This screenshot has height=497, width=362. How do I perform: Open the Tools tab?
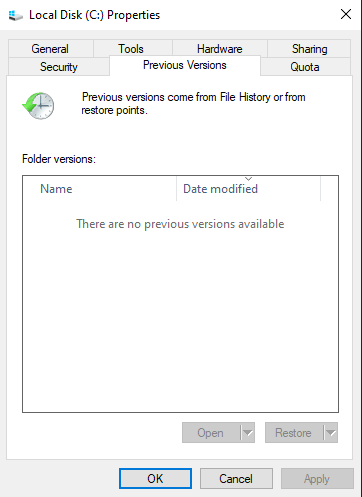[131, 49]
